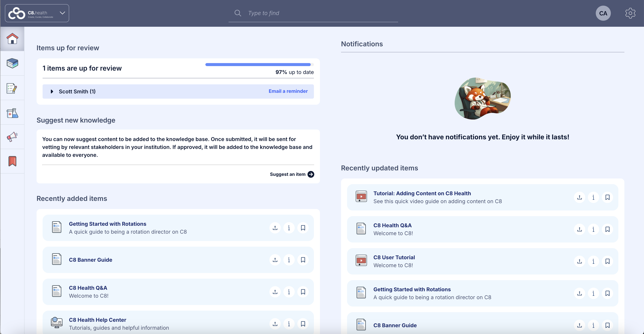644x334 pixels.
Task: Bookmark C8 Health Q&A in Recently updated
Action: pos(607,229)
